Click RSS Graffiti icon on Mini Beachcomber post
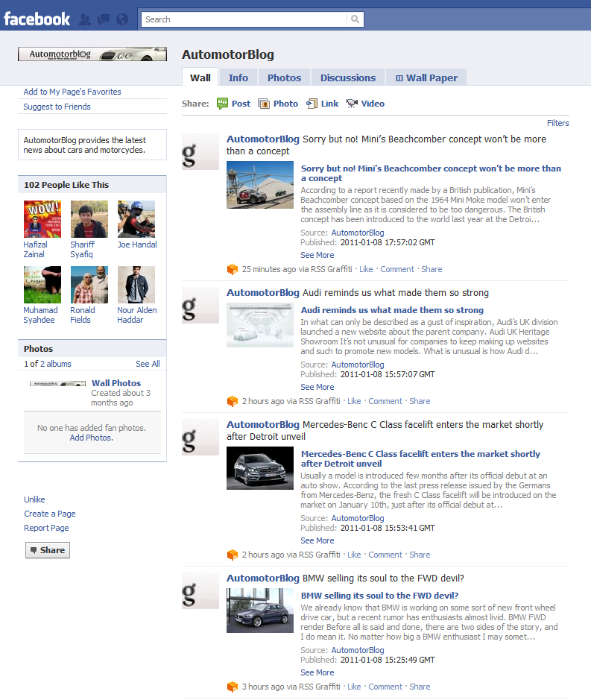The height and width of the screenshot is (700, 591). (x=233, y=269)
